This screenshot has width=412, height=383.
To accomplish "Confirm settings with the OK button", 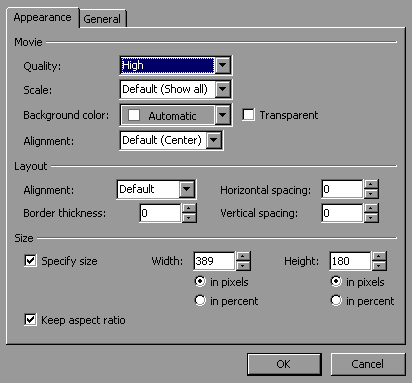I will pyautogui.click(x=284, y=364).
